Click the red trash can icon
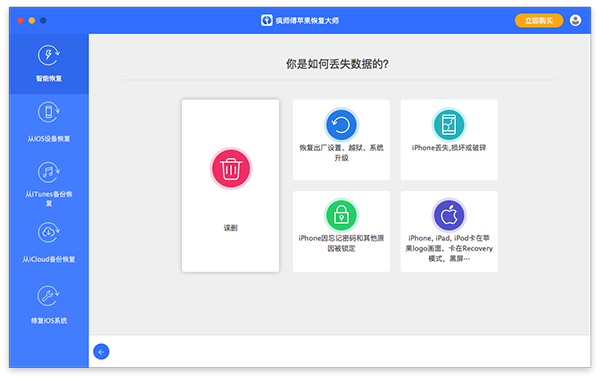The image size is (600, 379). (230, 168)
